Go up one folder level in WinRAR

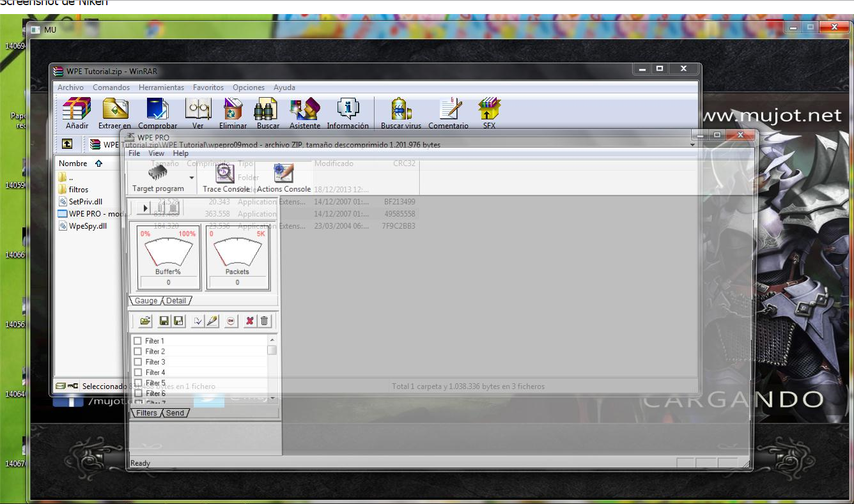coord(67,144)
